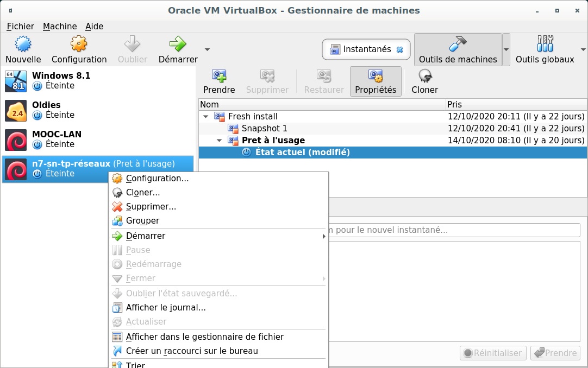
Task: Open the Démarrer submenu in the context menu
Action: pos(218,236)
